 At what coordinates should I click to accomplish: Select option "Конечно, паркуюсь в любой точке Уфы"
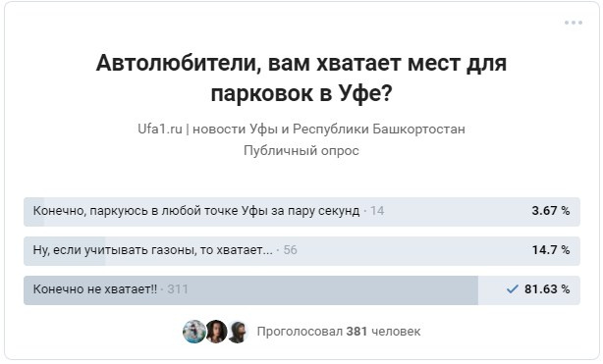301,211
